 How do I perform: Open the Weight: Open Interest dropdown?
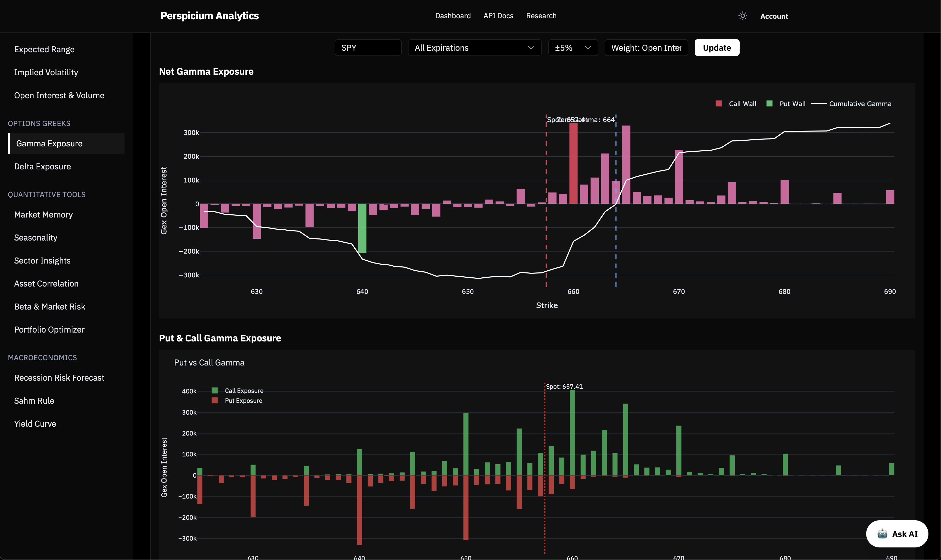[646, 48]
